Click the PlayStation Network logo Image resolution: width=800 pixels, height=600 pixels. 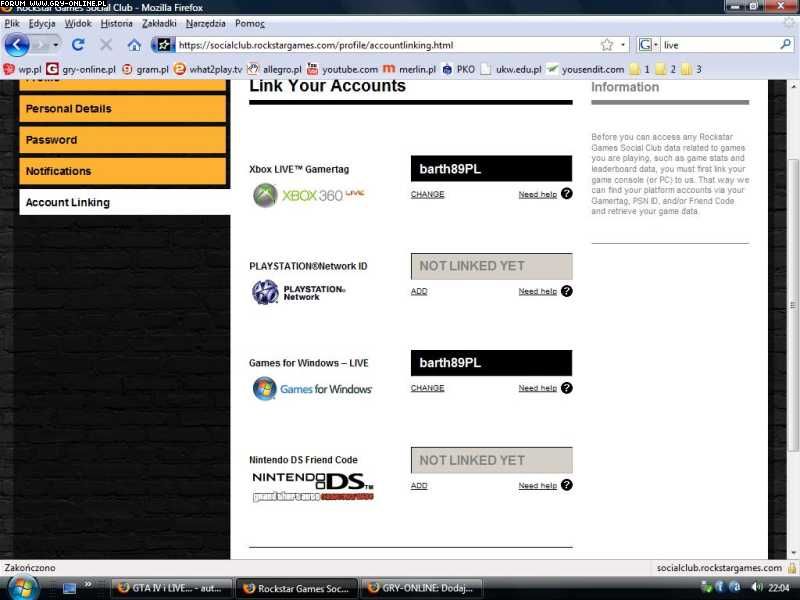pyautogui.click(x=299, y=292)
